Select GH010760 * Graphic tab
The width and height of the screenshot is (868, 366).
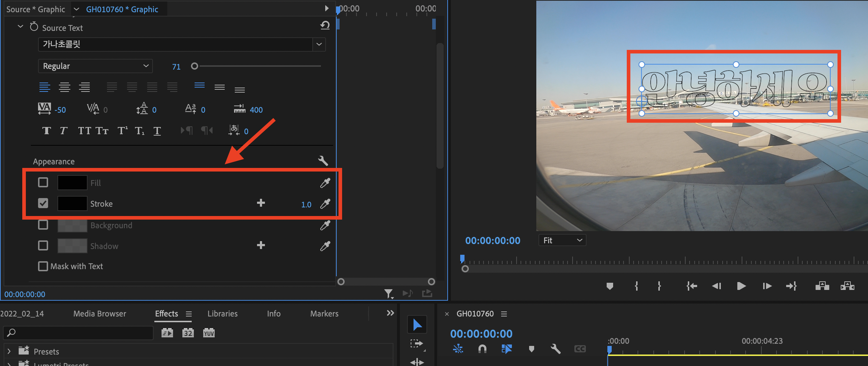[122, 9]
